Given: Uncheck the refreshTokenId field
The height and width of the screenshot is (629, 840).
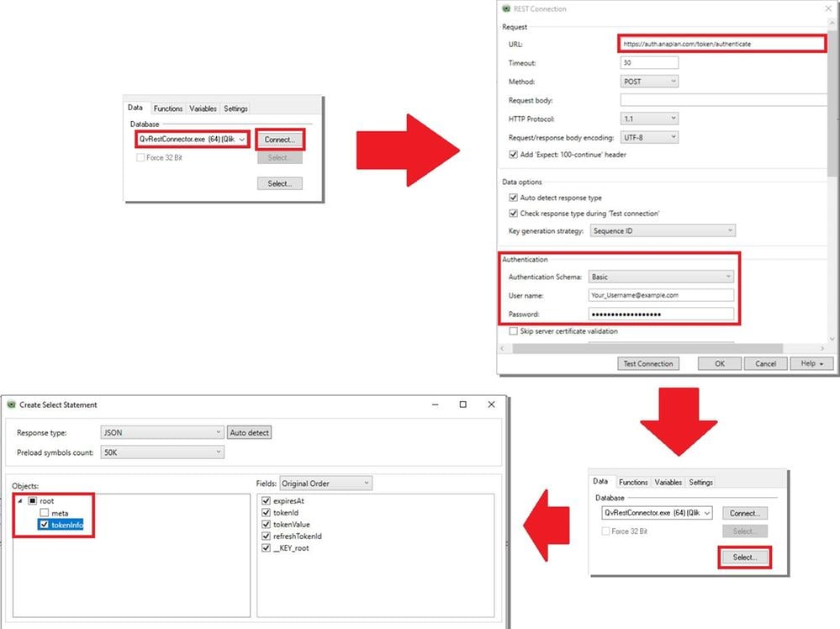Looking at the screenshot, I should pyautogui.click(x=266, y=536).
